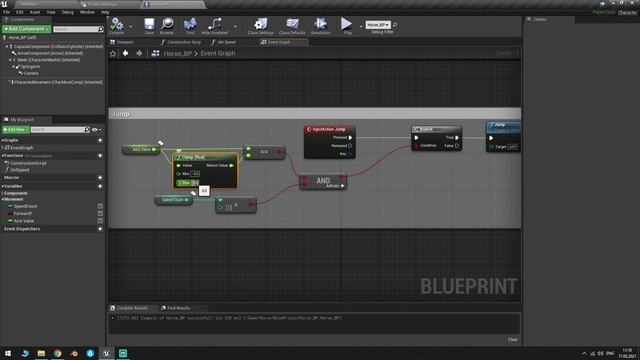Open the Debug menu
Image resolution: width=640 pixels, height=360 pixels.
coord(67,13)
